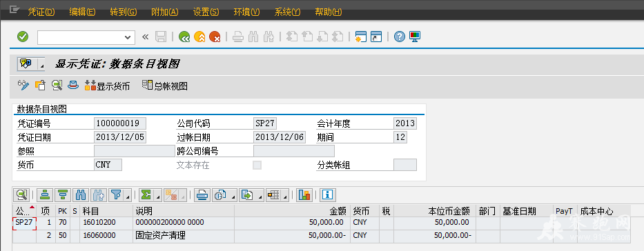The image size is (644, 251).
Task: Click the top toolbar Find binoculars icon
Action: (253, 37)
